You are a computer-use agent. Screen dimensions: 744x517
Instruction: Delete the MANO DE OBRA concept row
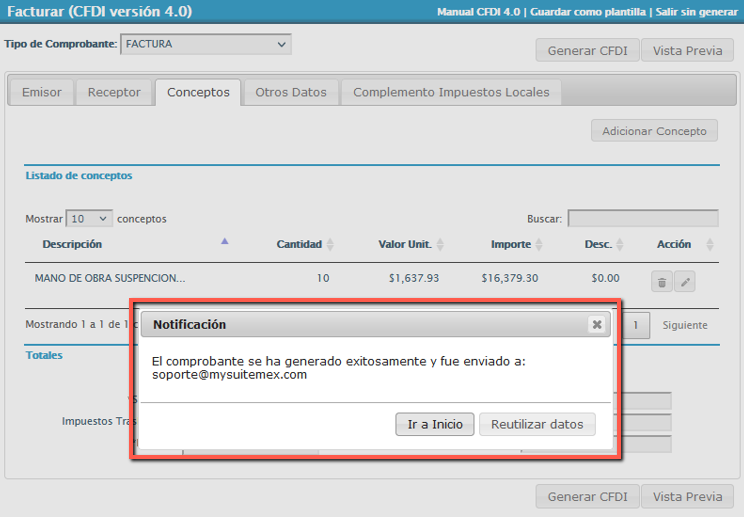[662, 282]
